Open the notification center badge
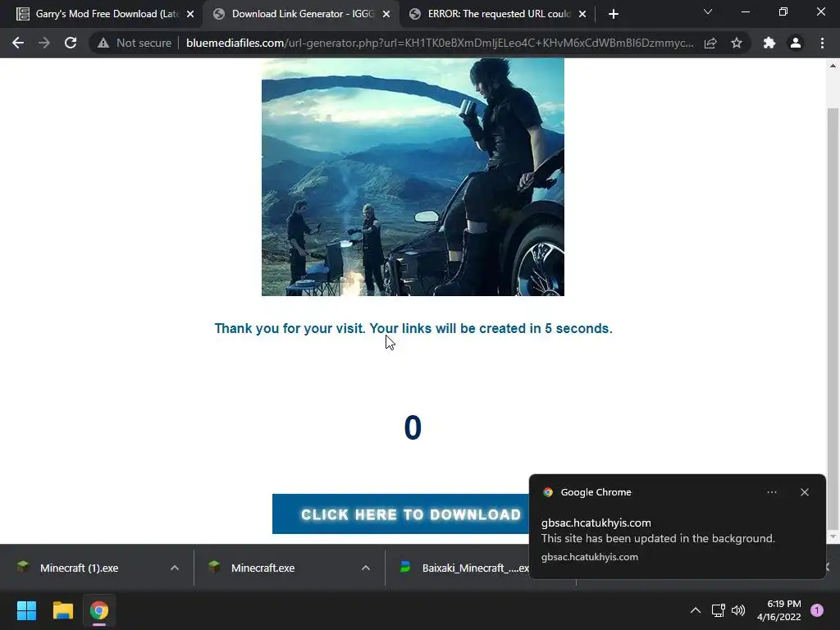 pos(817,610)
